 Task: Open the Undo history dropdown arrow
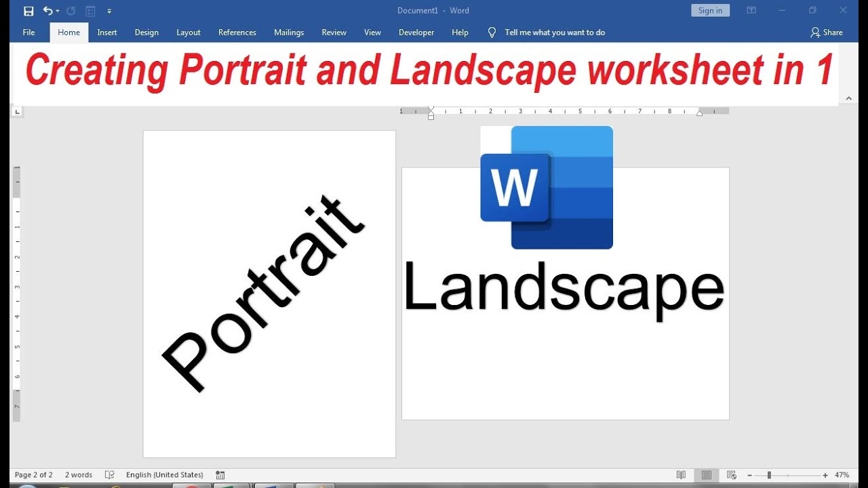click(x=58, y=11)
